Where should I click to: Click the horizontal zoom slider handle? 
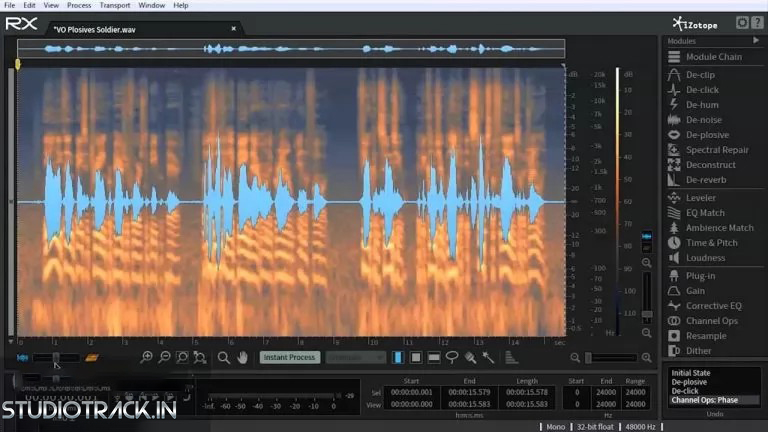[x=588, y=358]
